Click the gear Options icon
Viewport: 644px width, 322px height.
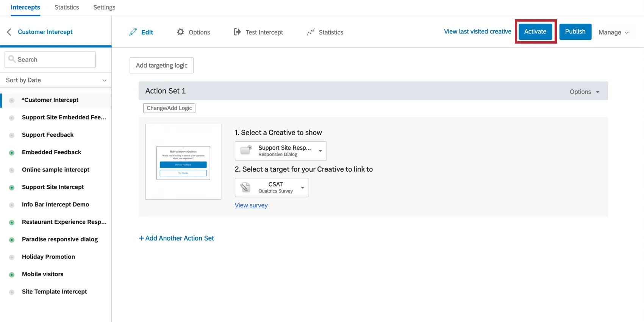pyautogui.click(x=180, y=32)
